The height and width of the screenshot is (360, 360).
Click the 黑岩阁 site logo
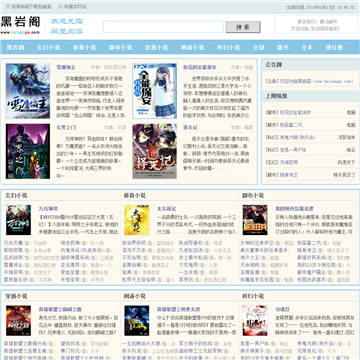[x=21, y=25]
